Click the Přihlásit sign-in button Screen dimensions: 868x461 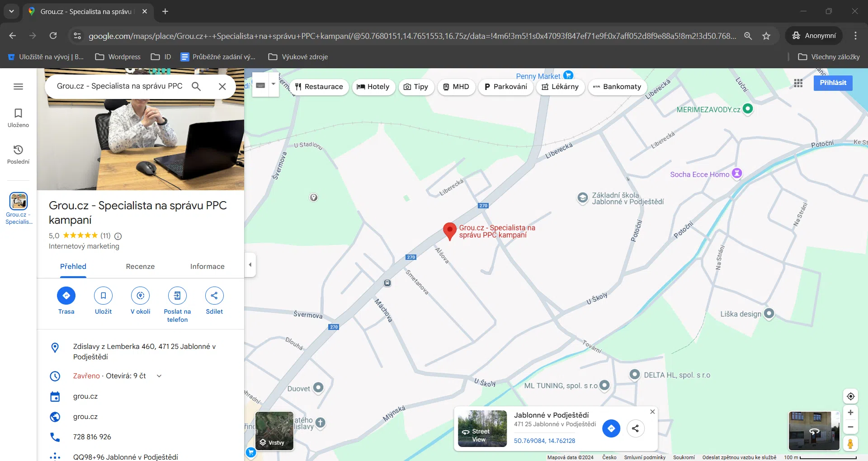tap(833, 83)
